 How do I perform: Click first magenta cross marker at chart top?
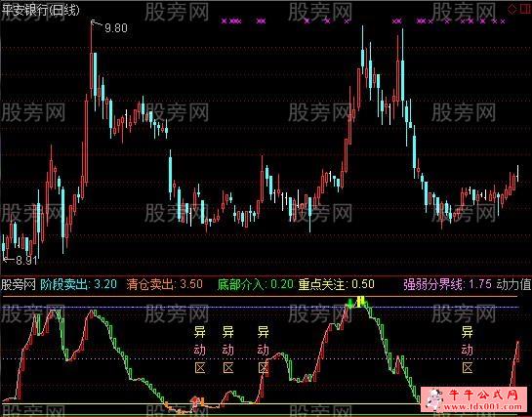click(224, 21)
